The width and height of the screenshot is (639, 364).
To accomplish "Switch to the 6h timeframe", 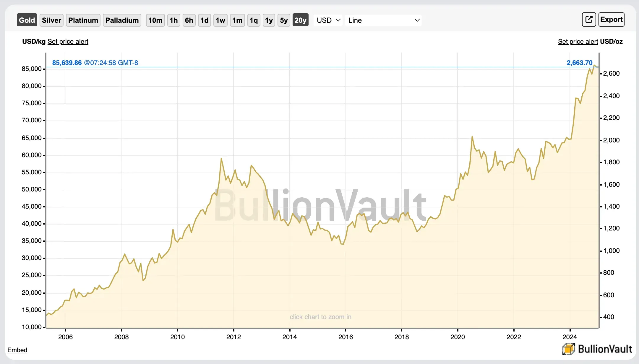I will click(189, 20).
